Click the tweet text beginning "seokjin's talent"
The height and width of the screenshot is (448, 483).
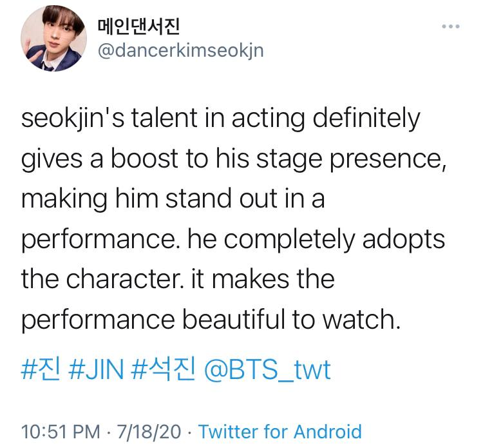[234, 219]
